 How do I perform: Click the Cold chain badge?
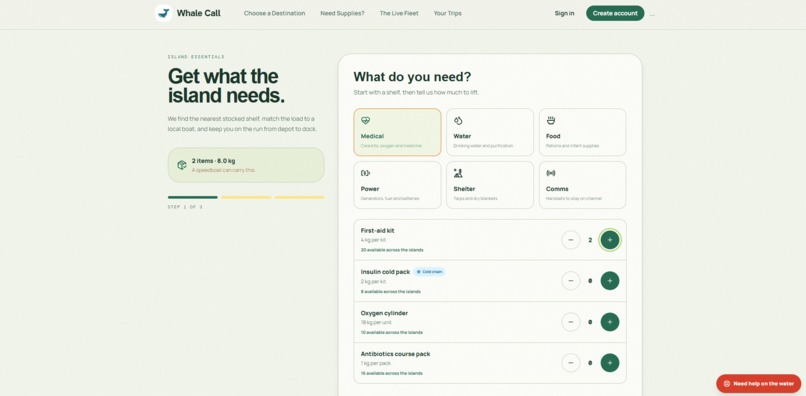click(x=429, y=272)
